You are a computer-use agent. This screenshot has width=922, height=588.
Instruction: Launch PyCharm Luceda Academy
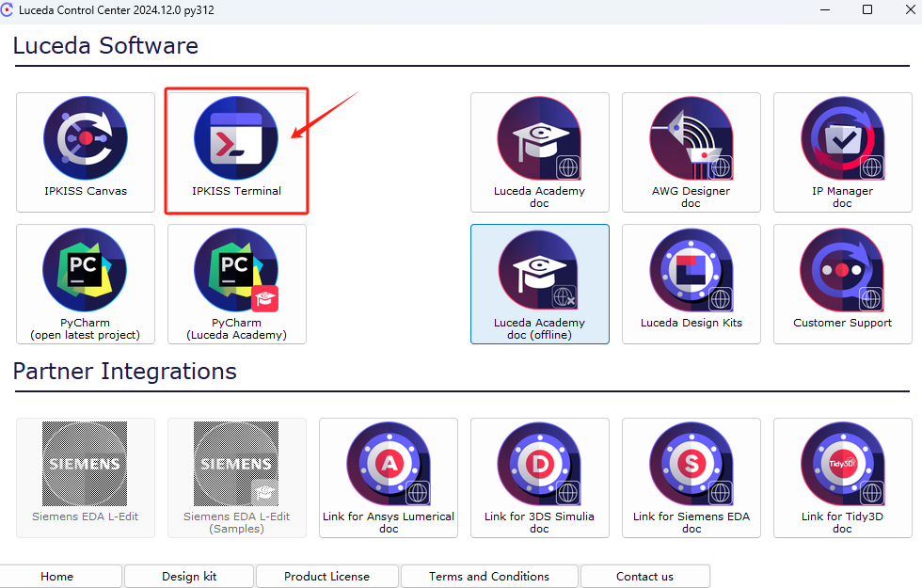(x=236, y=284)
